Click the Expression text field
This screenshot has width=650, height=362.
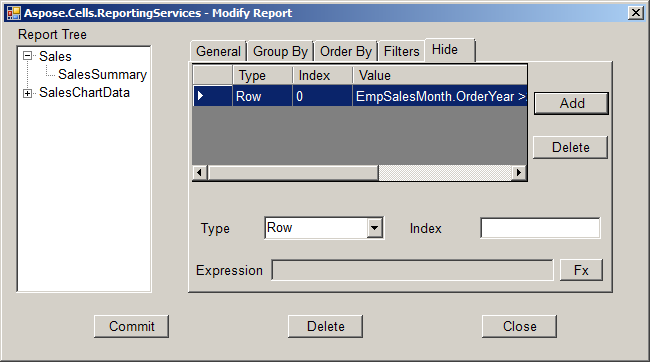412,270
